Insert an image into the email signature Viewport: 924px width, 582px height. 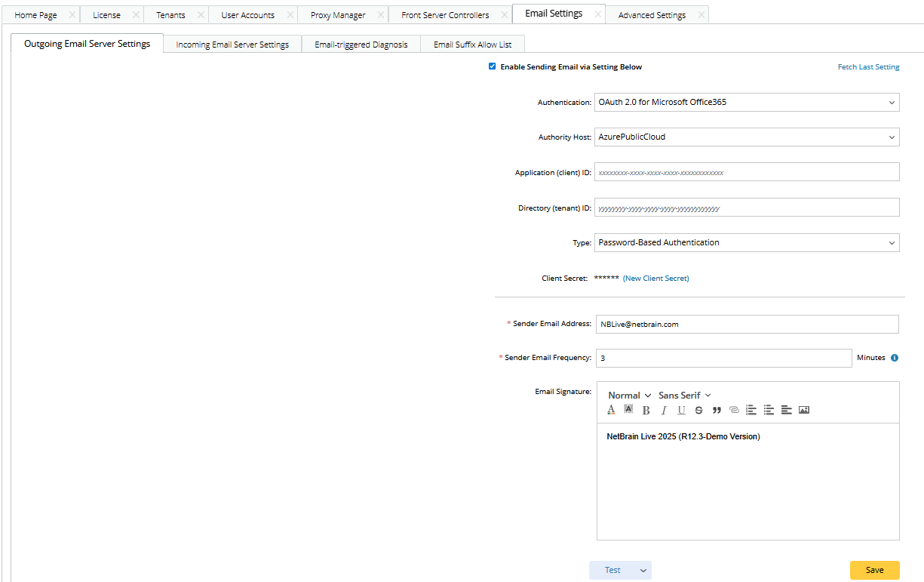[x=804, y=411]
